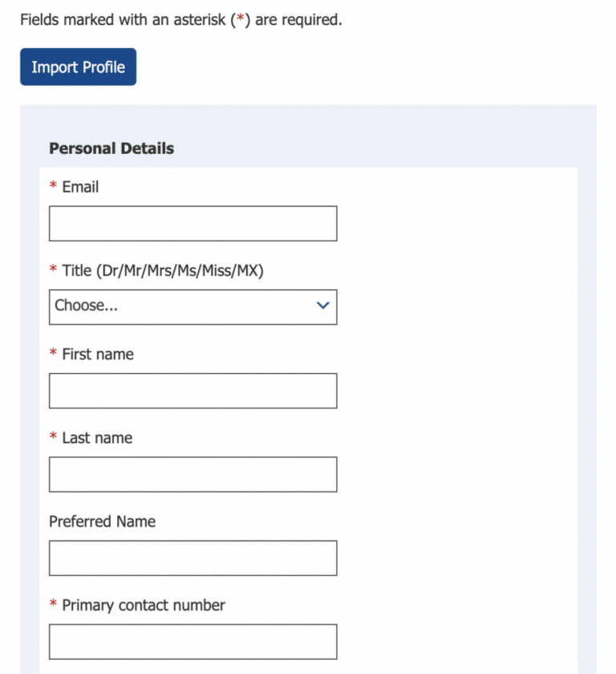
Task: Focus the Preferred Name text box
Action: coord(192,558)
